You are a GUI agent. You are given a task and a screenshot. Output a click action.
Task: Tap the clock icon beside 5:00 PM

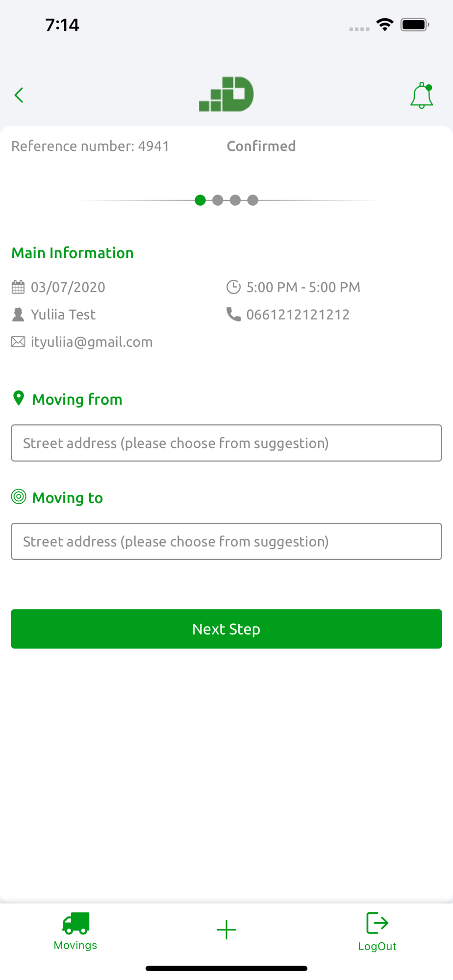[x=233, y=287]
